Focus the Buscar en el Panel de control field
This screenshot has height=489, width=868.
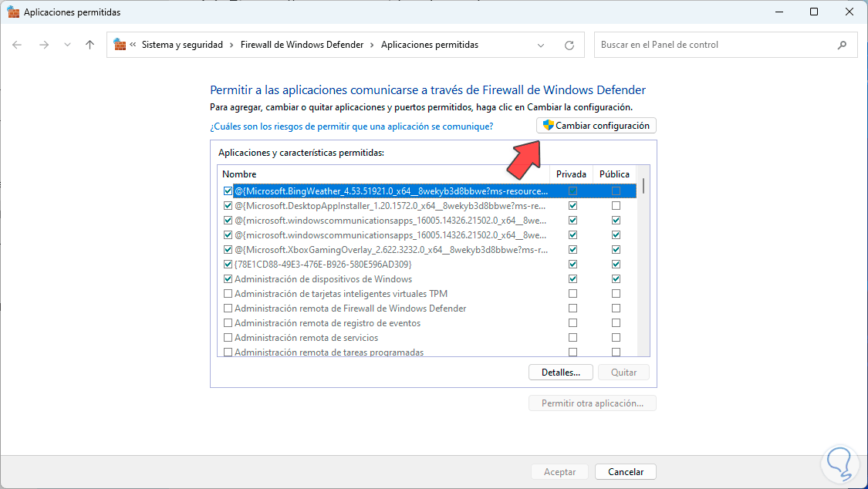(725, 45)
